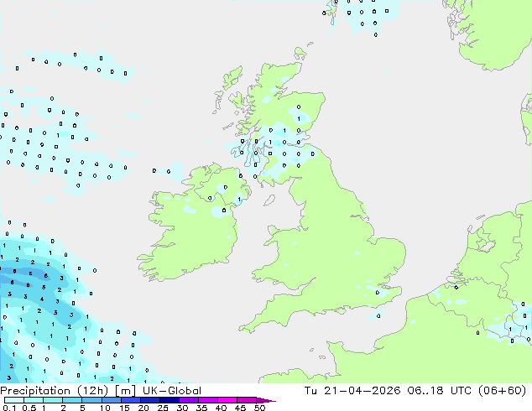Click the "45" legend scale value
Screen dimensions: 532x411
(240, 408)
